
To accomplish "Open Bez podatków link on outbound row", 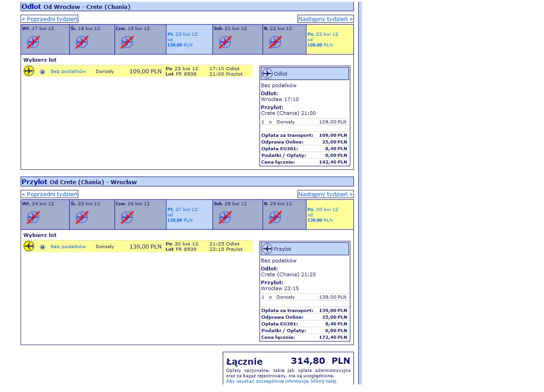I will click(68, 72).
